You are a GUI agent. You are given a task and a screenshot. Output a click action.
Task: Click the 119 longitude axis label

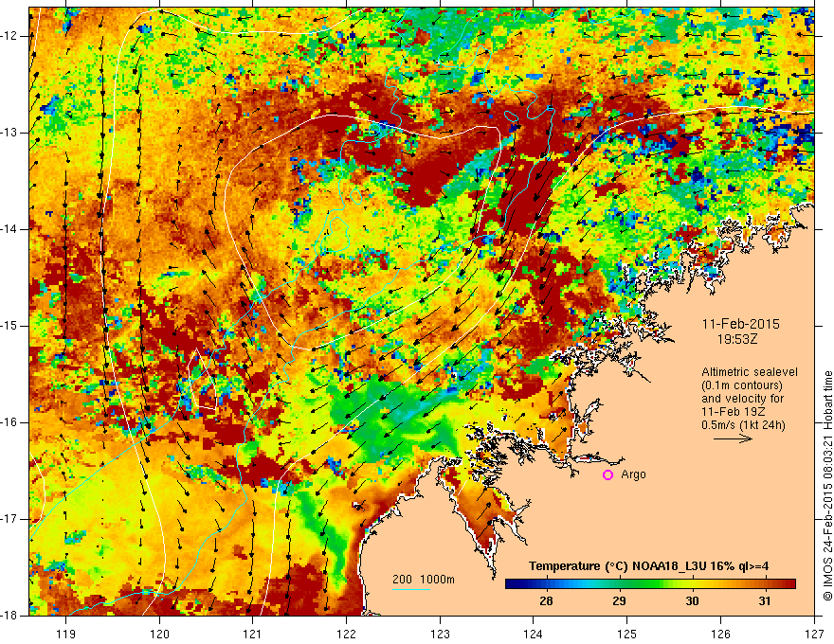click(66, 634)
